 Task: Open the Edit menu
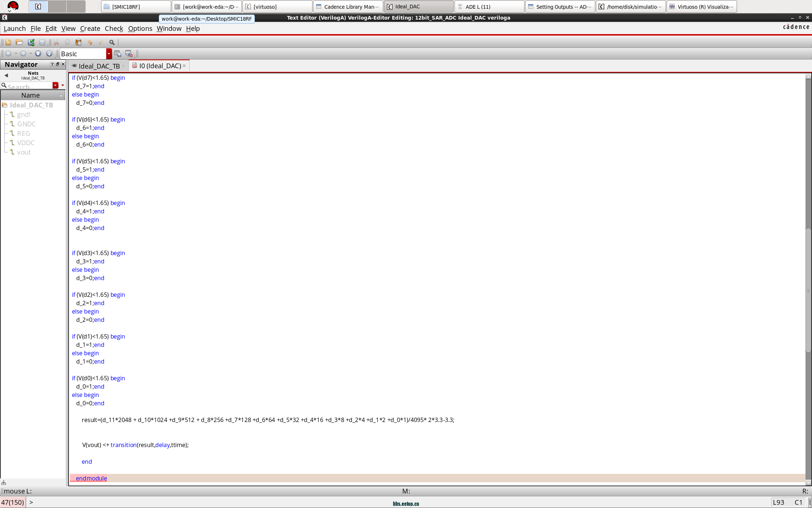point(51,28)
